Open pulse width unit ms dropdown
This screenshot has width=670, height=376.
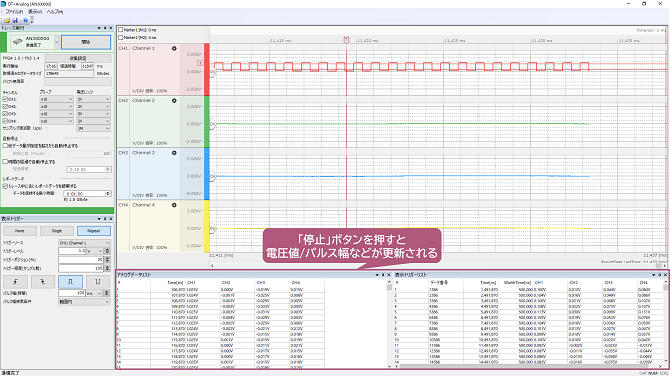pyautogui.click(x=95, y=293)
